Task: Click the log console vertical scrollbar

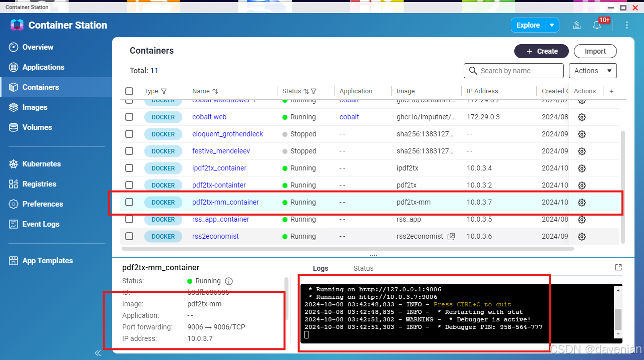Action: click(x=618, y=318)
